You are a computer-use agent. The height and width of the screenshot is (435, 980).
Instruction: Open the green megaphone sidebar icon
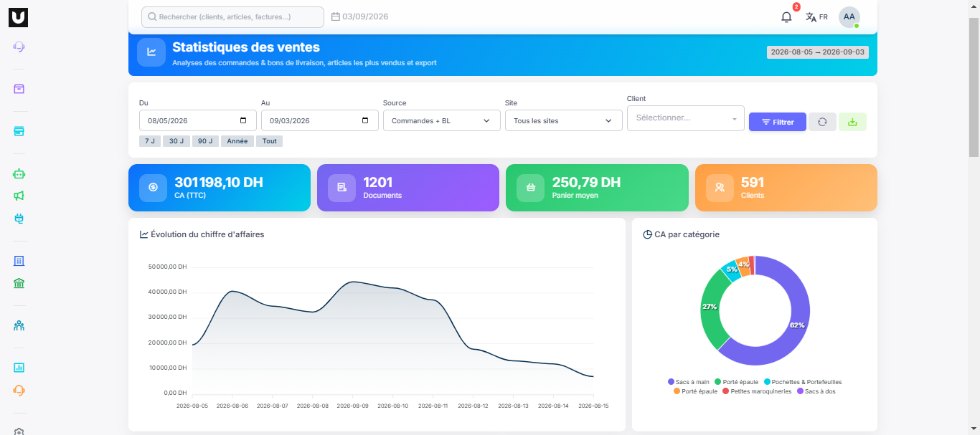tap(19, 196)
